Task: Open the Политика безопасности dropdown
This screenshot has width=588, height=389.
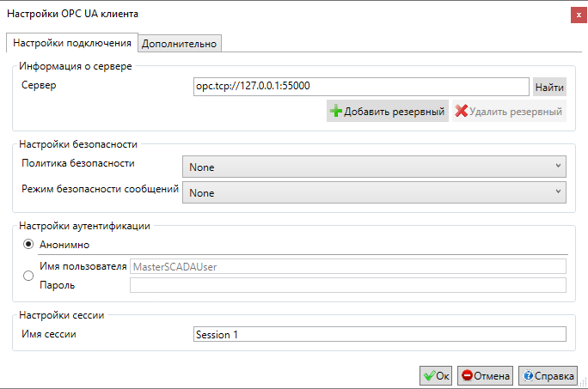Action: click(x=374, y=167)
